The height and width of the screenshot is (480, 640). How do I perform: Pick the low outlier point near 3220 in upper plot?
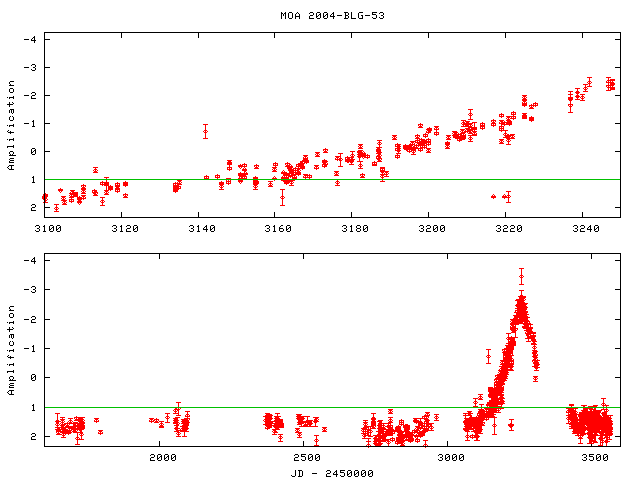pyautogui.click(x=507, y=196)
